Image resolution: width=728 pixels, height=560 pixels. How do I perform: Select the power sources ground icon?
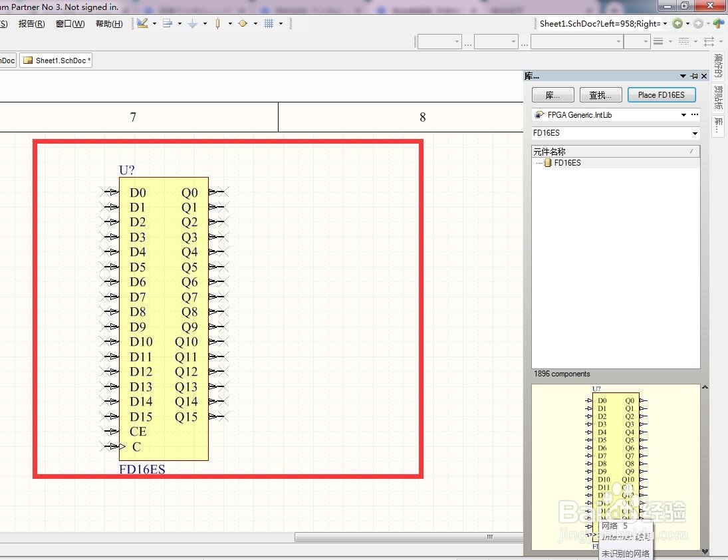(x=193, y=24)
